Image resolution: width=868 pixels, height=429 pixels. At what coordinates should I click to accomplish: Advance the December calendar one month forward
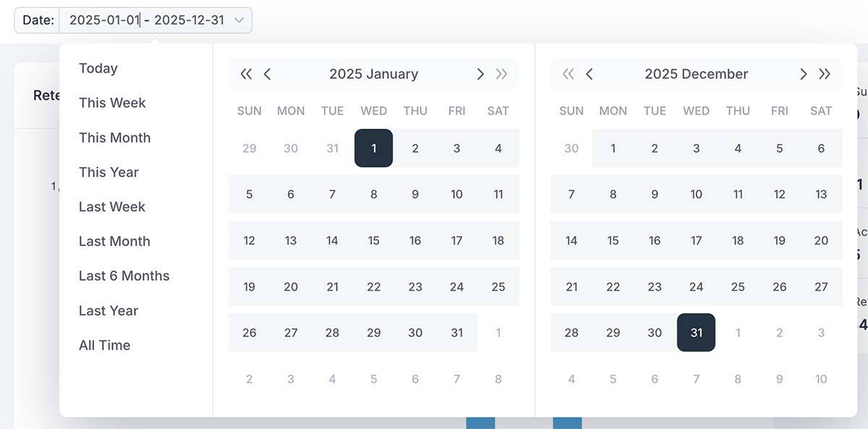pos(803,74)
